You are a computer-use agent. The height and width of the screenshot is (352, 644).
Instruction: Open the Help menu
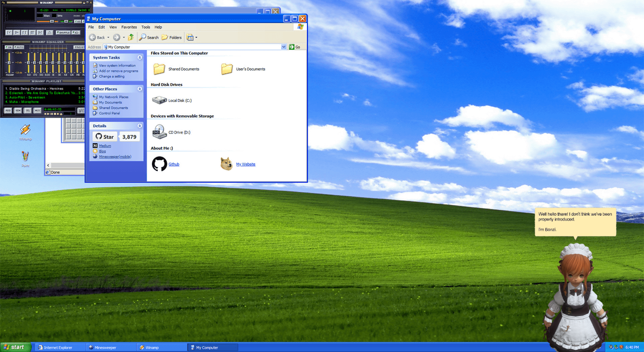[x=158, y=27]
